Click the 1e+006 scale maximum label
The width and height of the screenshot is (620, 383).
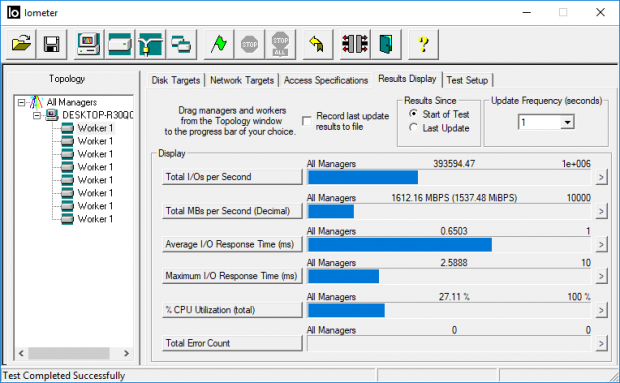point(576,164)
